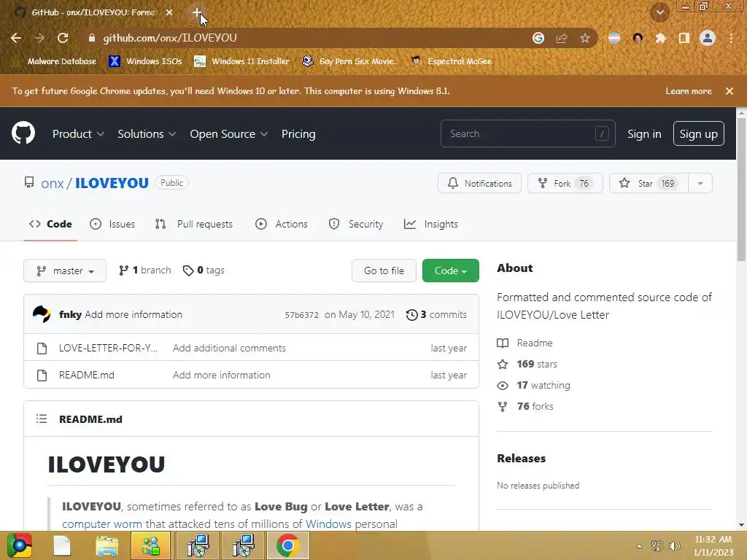Open the Windows Start button in taskbar

[x=19, y=545]
